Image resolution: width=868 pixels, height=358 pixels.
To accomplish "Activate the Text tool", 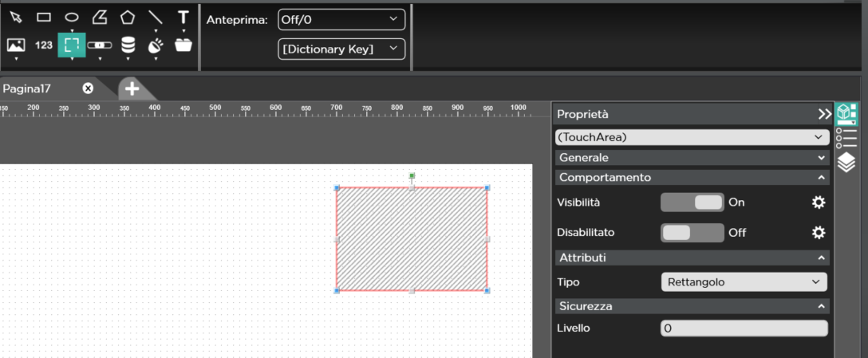I will (x=183, y=17).
